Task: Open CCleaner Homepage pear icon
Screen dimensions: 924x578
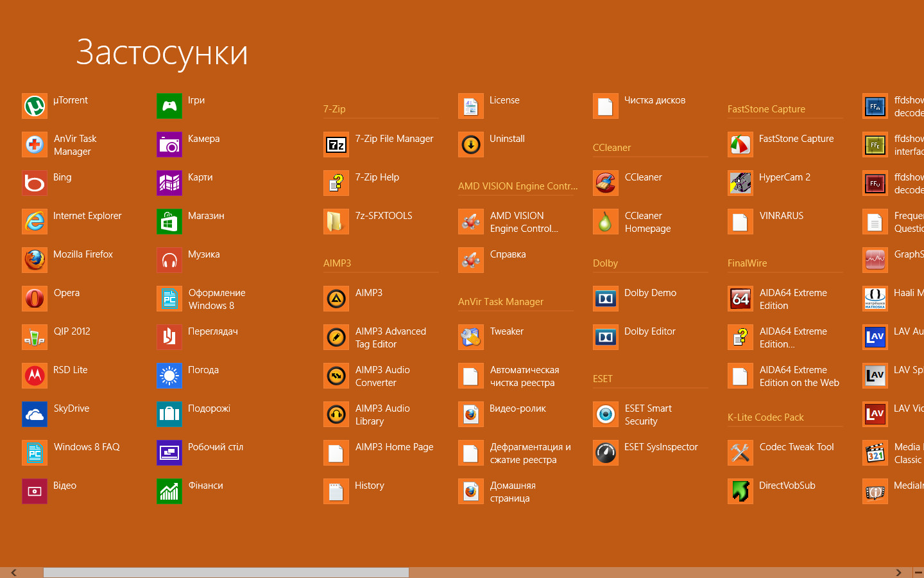Action: pos(606,222)
